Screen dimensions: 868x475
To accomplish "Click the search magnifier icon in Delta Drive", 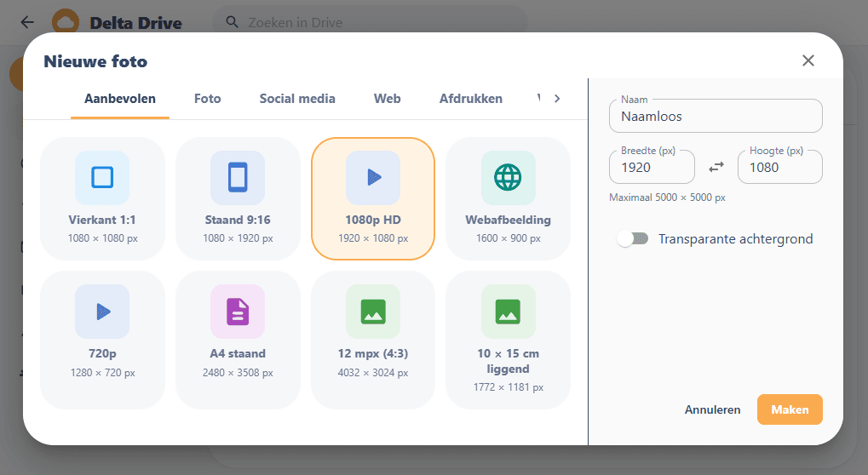I will 233,22.
